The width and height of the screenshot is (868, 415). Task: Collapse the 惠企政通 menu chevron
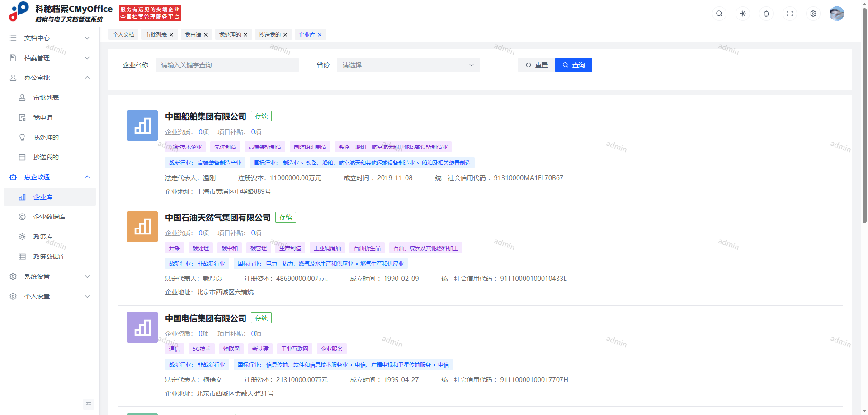87,177
